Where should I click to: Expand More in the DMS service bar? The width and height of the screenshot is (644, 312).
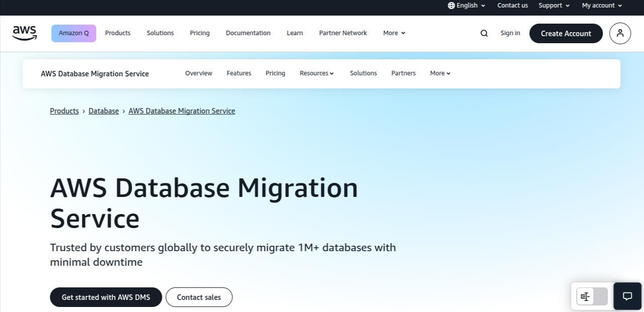[x=440, y=73]
